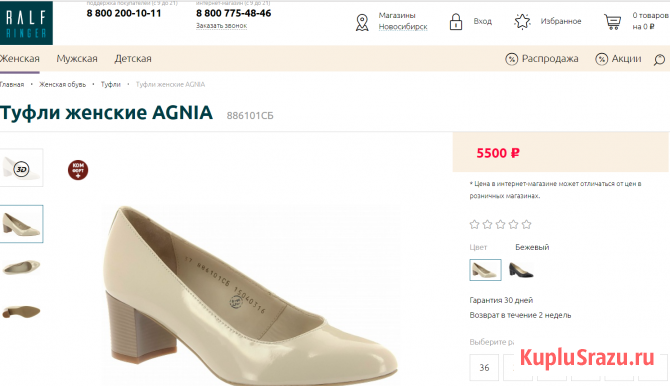This screenshot has width=670, height=386.
Task: Open the Мужская menu tab
Action: click(x=77, y=59)
